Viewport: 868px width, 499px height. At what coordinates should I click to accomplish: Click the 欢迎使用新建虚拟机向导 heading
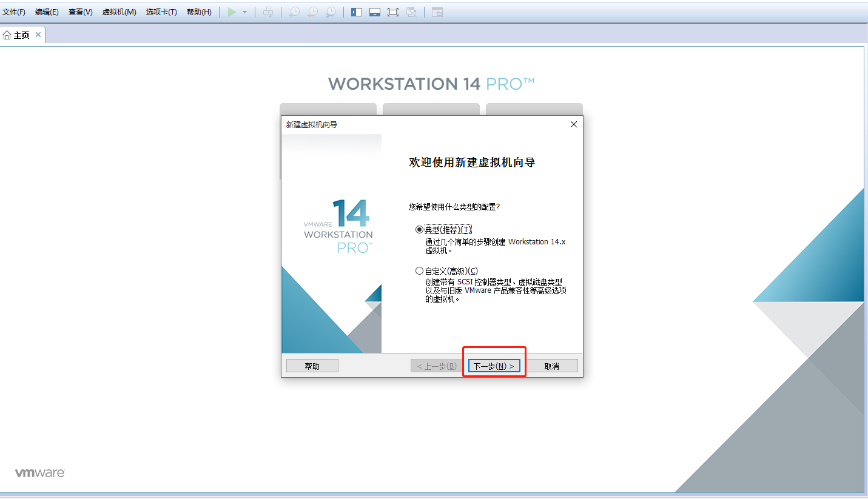point(472,162)
